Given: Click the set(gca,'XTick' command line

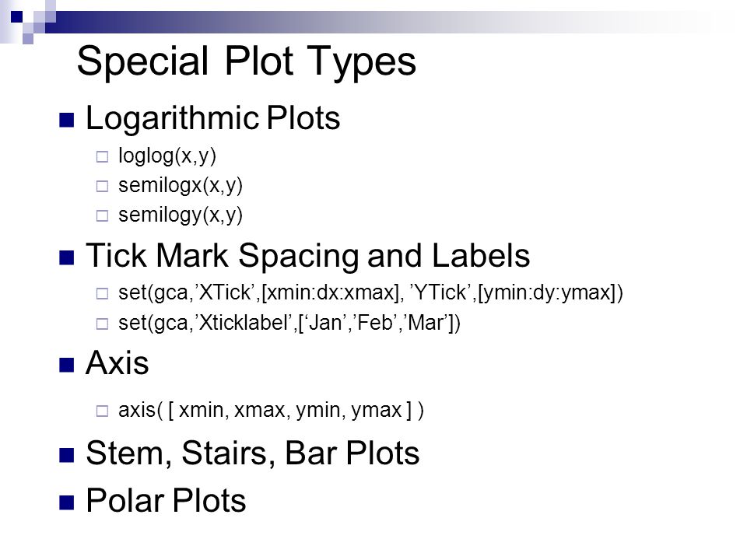Looking at the screenshot, I should tap(370, 293).
